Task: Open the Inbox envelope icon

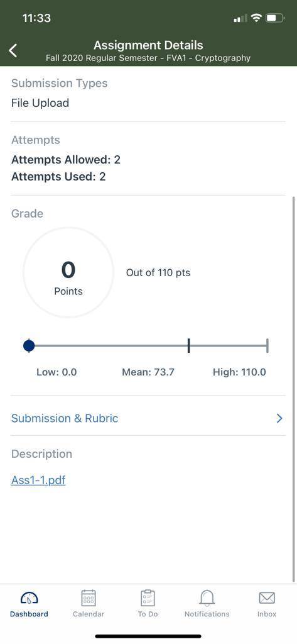Action: point(267,597)
